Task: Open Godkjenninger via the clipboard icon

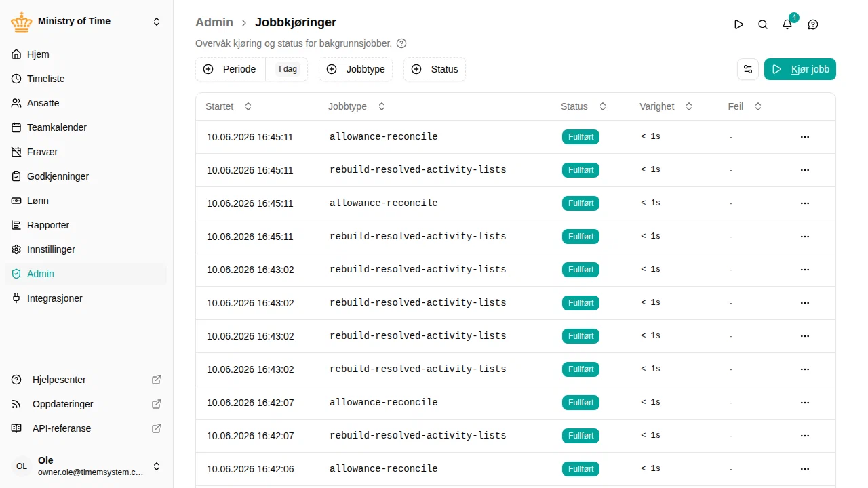Action: pos(16,176)
